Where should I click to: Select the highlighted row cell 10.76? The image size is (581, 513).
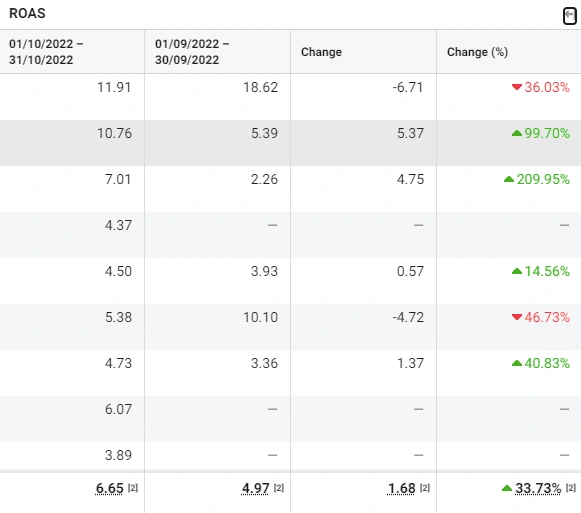[x=72, y=143]
